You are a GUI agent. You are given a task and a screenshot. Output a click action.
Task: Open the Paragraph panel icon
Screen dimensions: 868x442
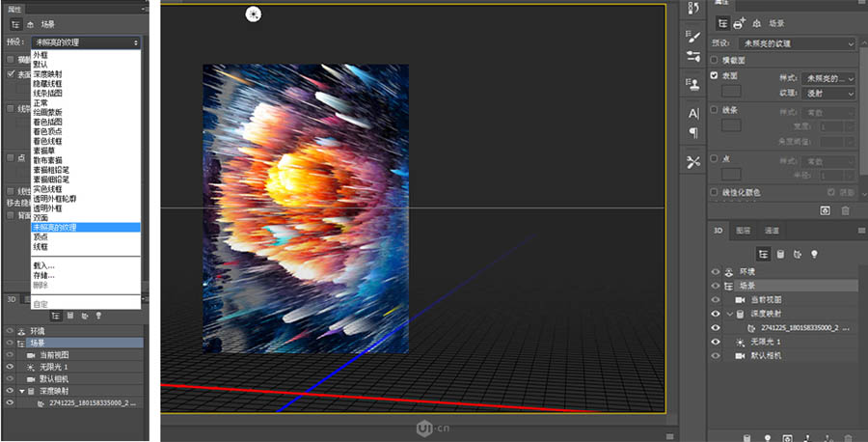coord(693,132)
